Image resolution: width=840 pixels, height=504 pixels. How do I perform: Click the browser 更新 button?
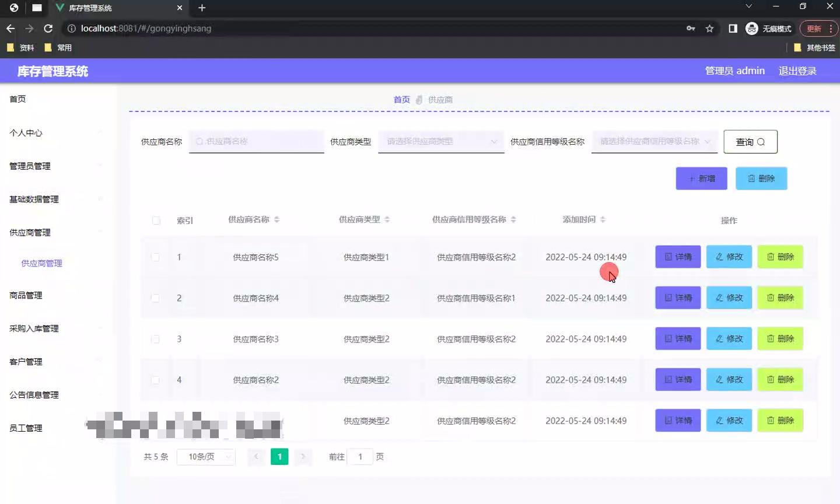(x=814, y=28)
